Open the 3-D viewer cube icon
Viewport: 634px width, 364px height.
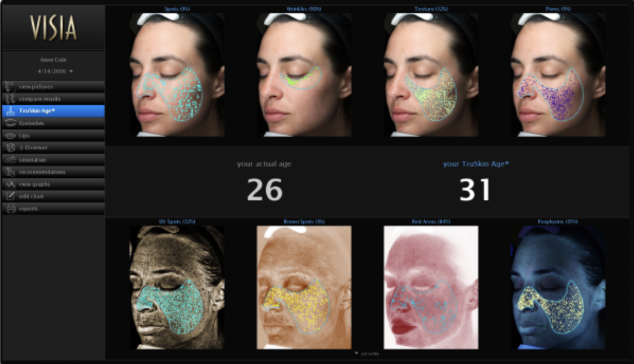point(10,148)
